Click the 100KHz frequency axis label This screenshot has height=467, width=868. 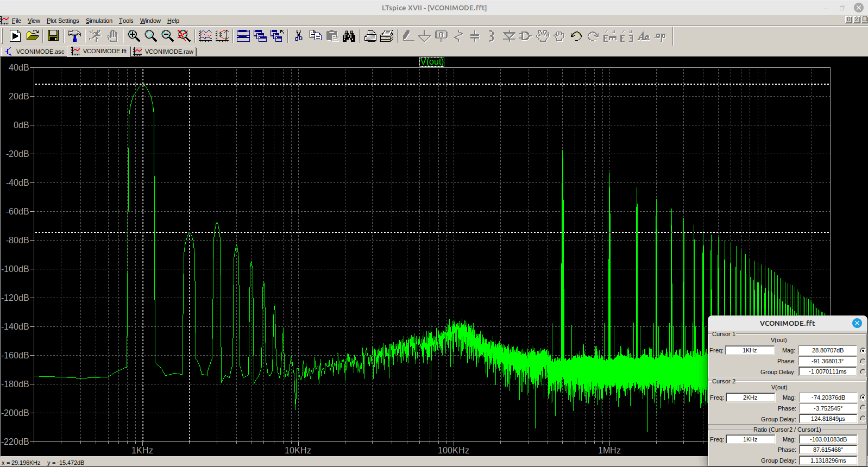(x=454, y=450)
